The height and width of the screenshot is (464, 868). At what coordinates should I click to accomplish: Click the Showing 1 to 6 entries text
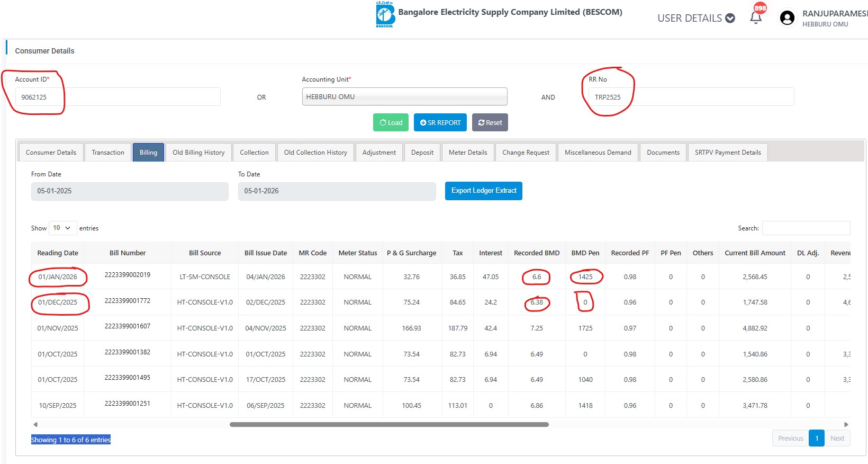[x=71, y=440]
